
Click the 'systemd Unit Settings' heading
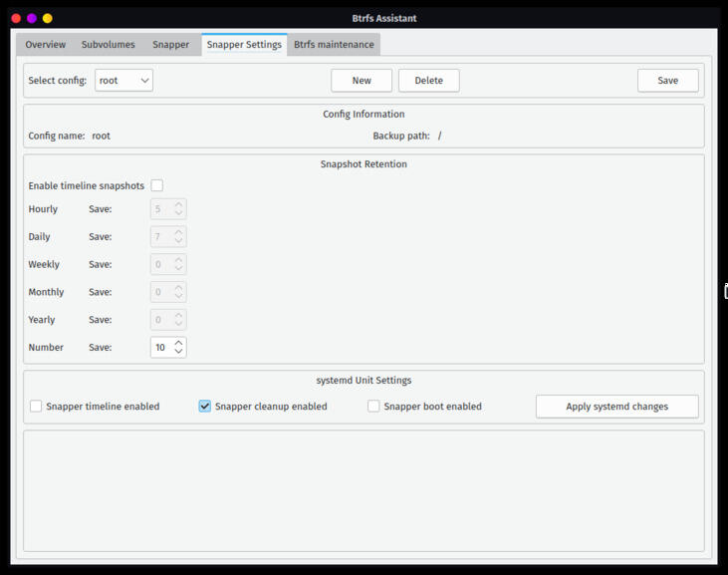(364, 381)
